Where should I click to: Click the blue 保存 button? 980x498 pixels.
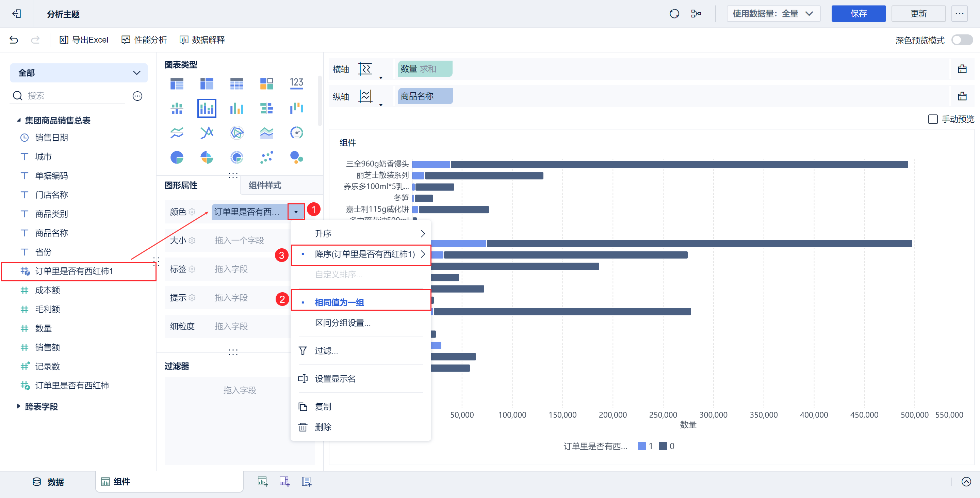pyautogui.click(x=858, y=14)
